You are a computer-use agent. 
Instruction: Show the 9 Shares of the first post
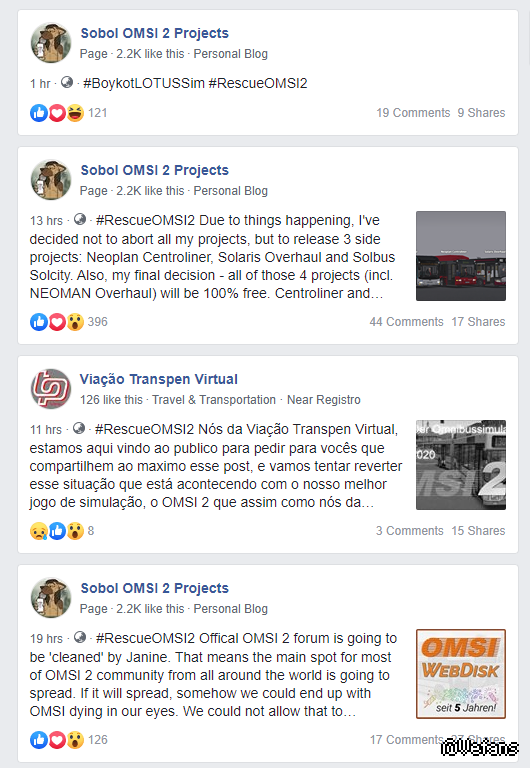coord(481,113)
